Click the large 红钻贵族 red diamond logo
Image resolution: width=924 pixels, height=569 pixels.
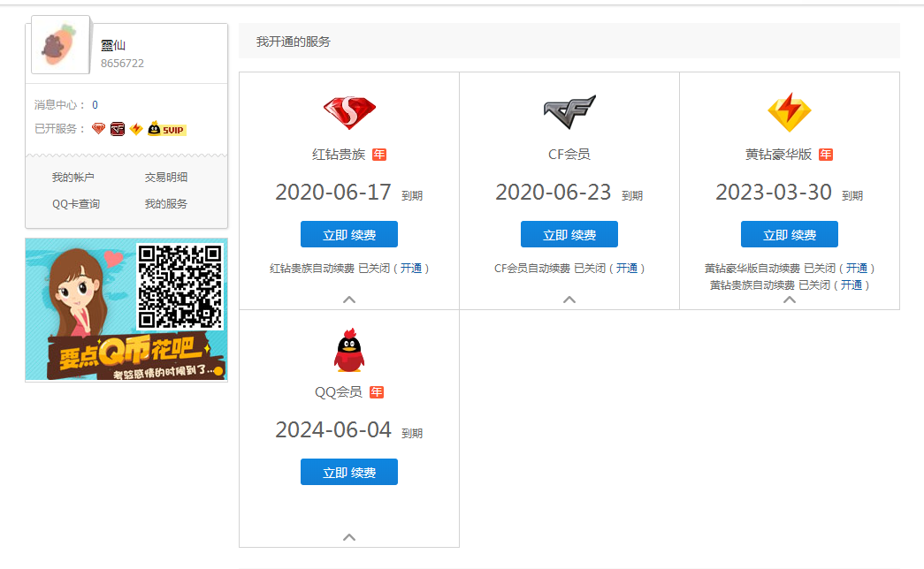click(349, 112)
